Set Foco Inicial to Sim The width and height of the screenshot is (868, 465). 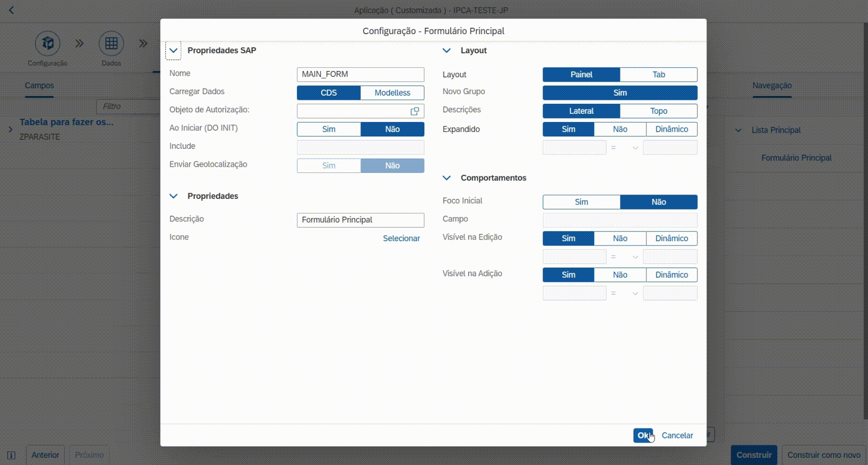[581, 202]
